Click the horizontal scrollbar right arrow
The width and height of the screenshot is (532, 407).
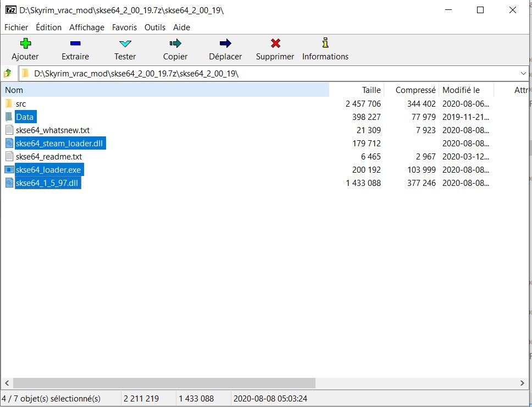(x=522, y=383)
